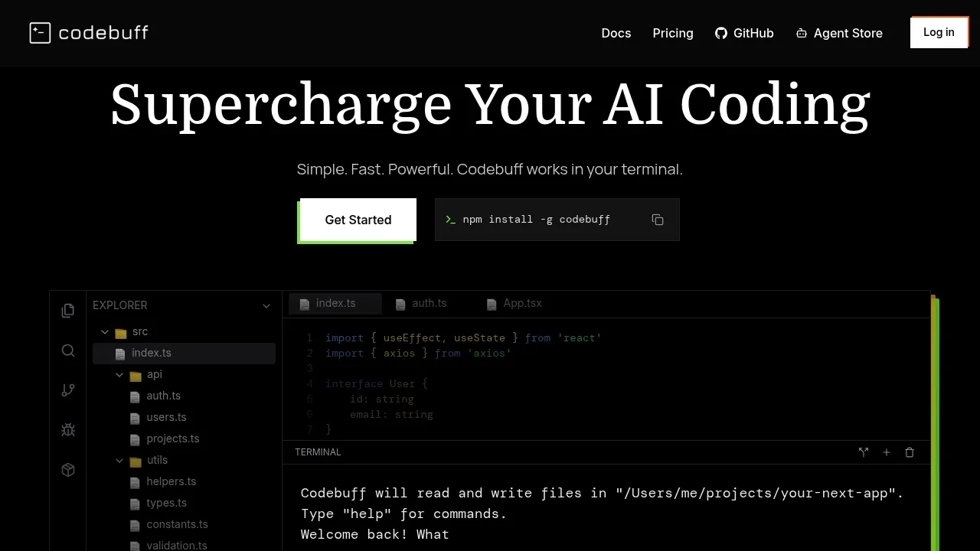Click the codebuff logo in header
The height and width of the screenshot is (551, 980).
(89, 33)
